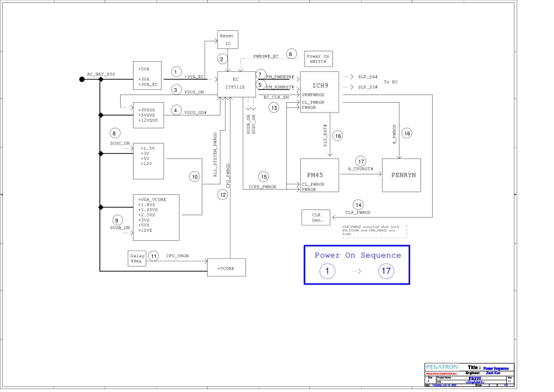This screenshot has width=554, height=392.
Task: Select the H_CPURST# signal label
Action: tap(360, 169)
